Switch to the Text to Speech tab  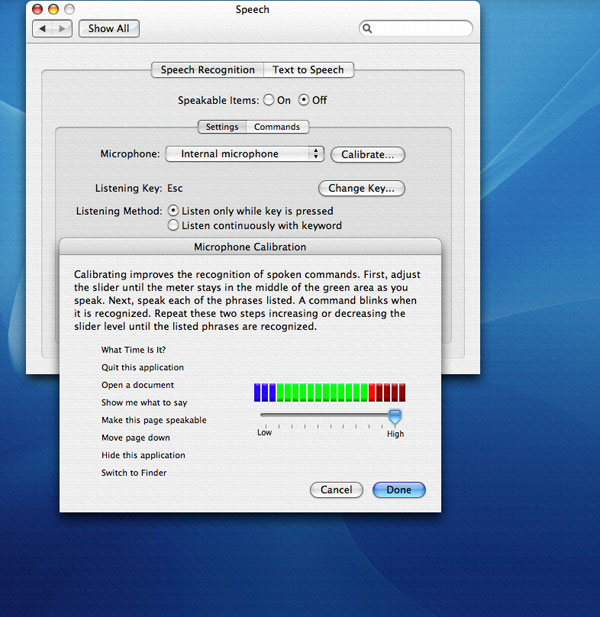(x=308, y=70)
